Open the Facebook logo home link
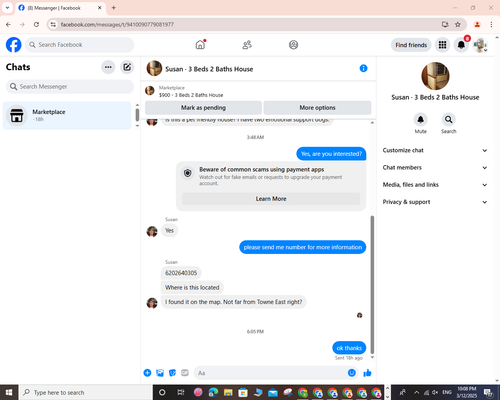Image resolution: width=500 pixels, height=400 pixels. (x=14, y=45)
